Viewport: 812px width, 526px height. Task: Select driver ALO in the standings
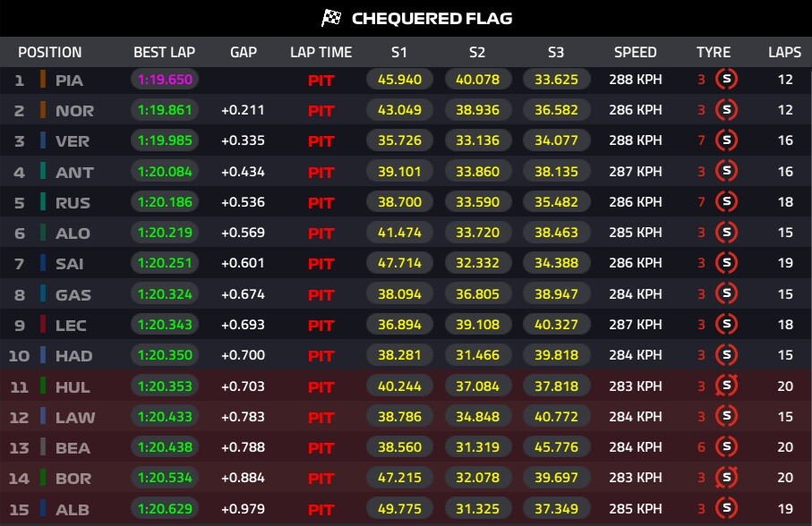tap(73, 233)
